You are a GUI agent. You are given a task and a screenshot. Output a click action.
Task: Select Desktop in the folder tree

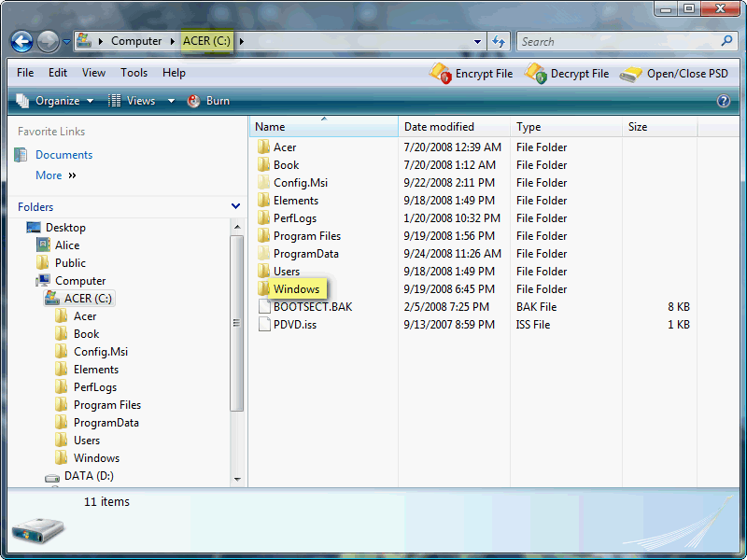(x=65, y=228)
